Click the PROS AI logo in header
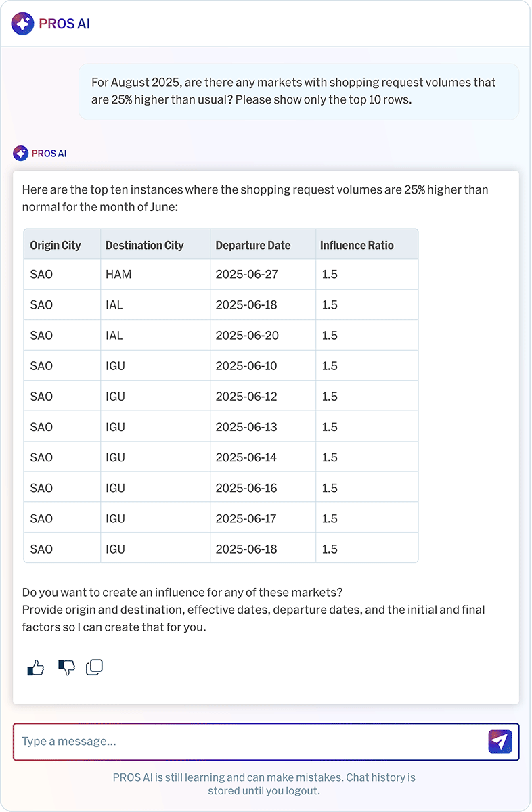Viewport: 532px width, 812px height. [22, 24]
